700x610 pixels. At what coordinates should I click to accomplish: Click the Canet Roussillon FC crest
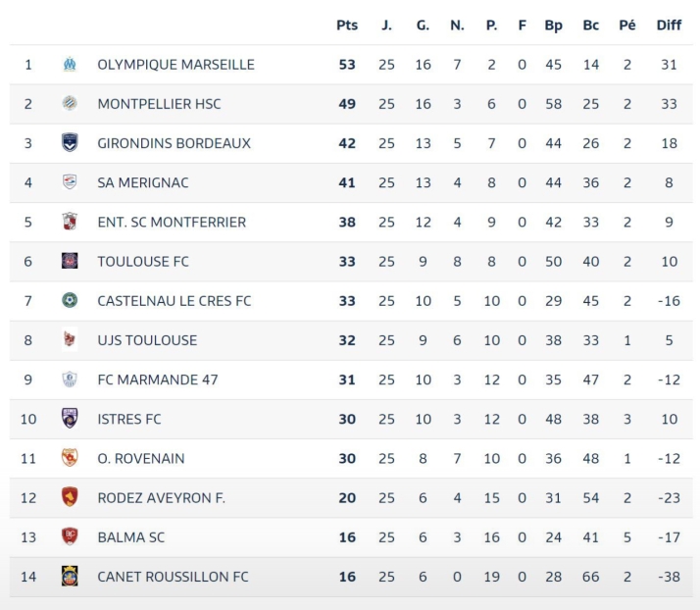pyautogui.click(x=70, y=577)
